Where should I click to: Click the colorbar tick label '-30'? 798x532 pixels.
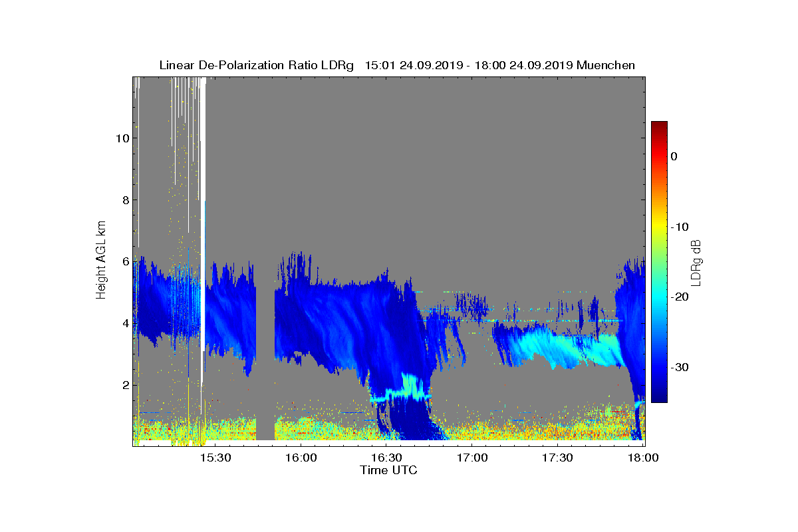(x=679, y=368)
